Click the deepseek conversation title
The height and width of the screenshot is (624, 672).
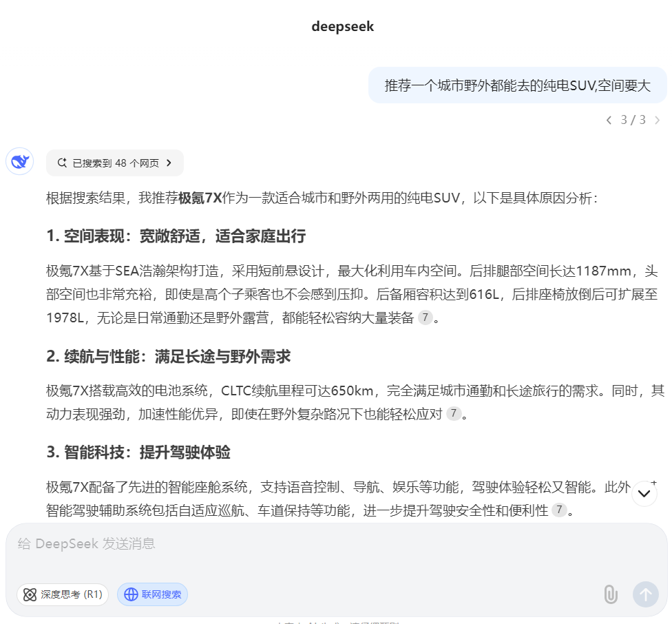(x=343, y=26)
